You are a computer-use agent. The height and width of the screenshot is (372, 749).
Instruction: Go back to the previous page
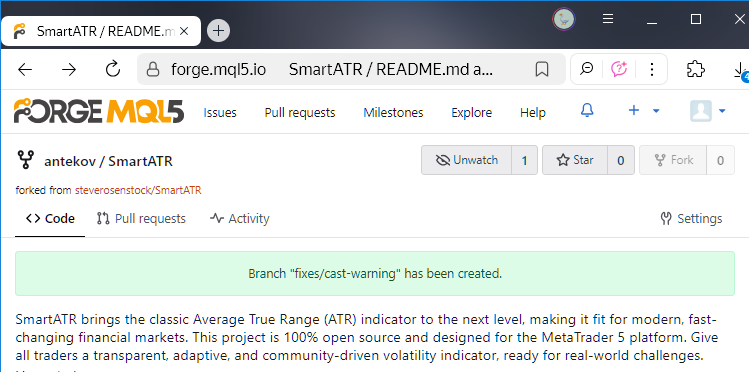tap(25, 70)
